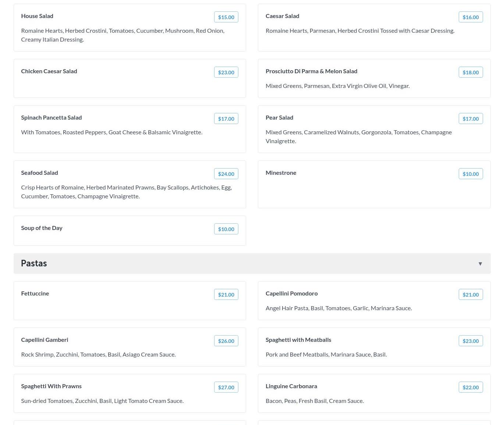Click the House Salad $15.00 price button
The image size is (504, 425).
(226, 17)
